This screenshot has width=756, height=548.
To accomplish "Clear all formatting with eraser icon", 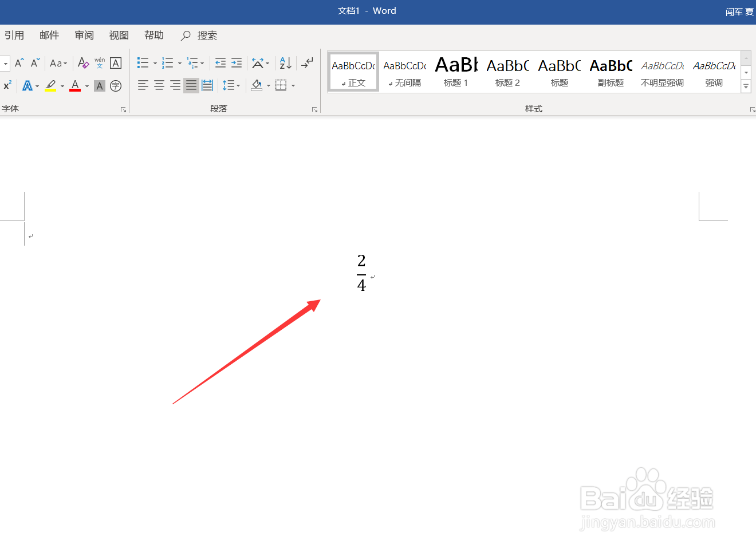I will tap(83, 63).
